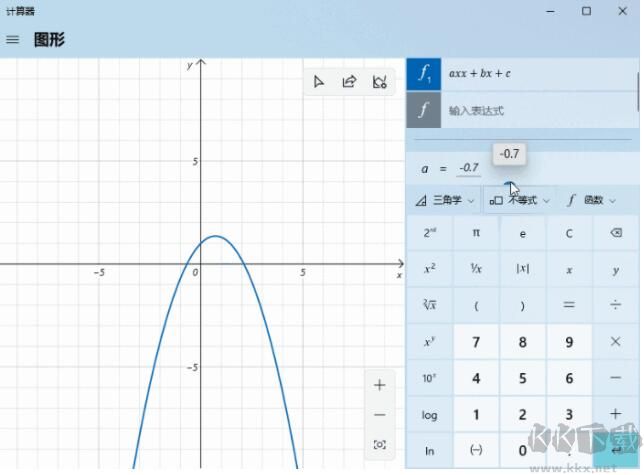Insert the x squared operator
644x475 pixels.
click(430, 269)
